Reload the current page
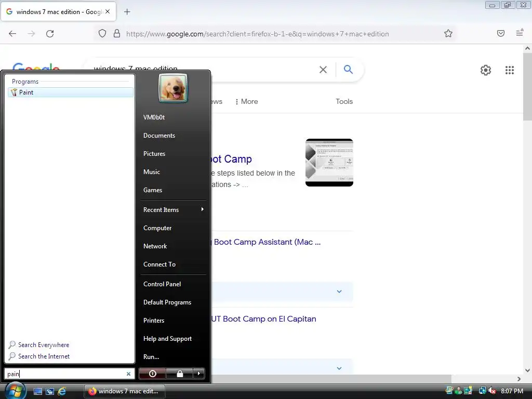 [x=50, y=34]
